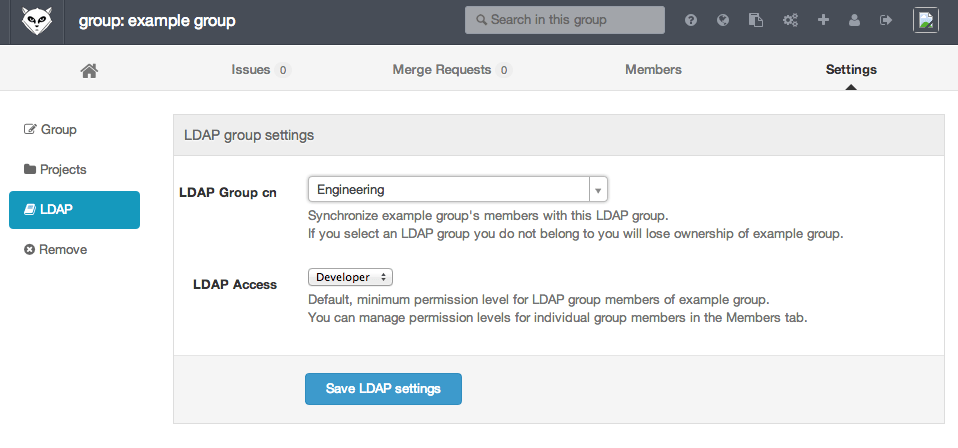Select Projects in the settings sidebar
The height and width of the screenshot is (448, 958).
pyautogui.click(x=55, y=170)
